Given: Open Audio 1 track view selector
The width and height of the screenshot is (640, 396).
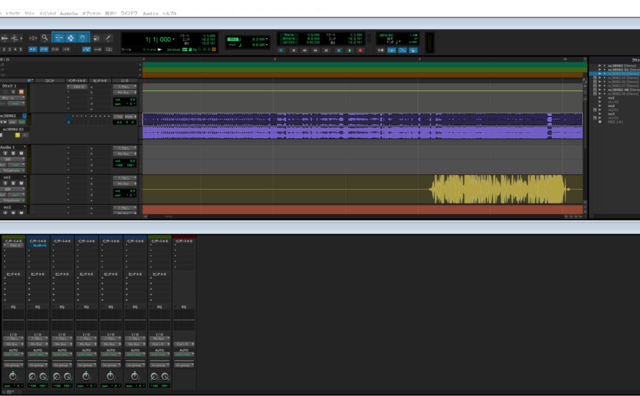Looking at the screenshot, I should pos(13,159).
